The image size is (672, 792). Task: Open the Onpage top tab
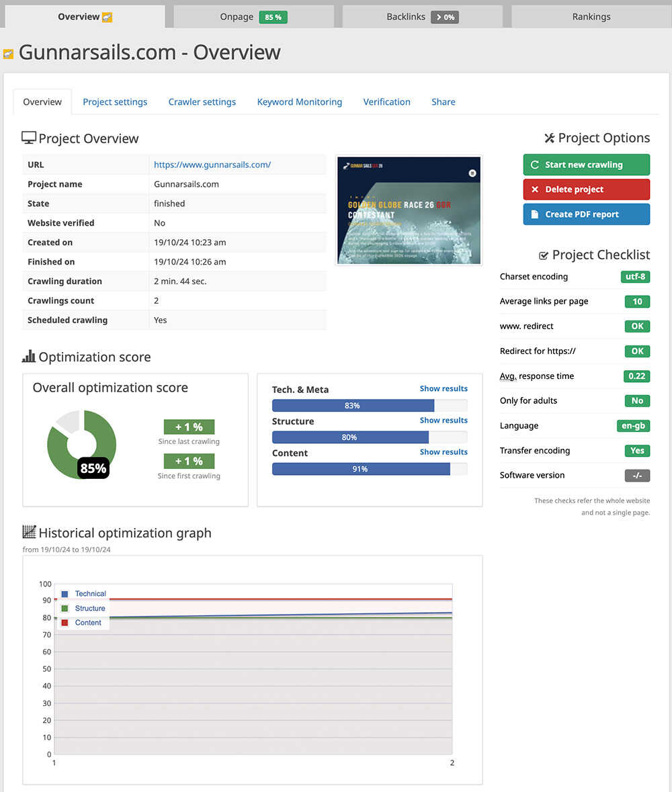253,17
